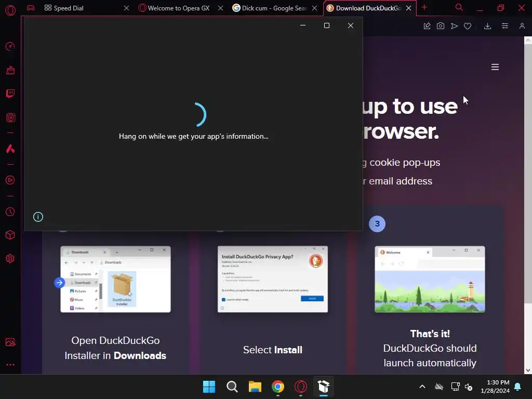The height and width of the screenshot is (399, 532).
Task: Click the page vertical scrollbar
Action: [528, 174]
